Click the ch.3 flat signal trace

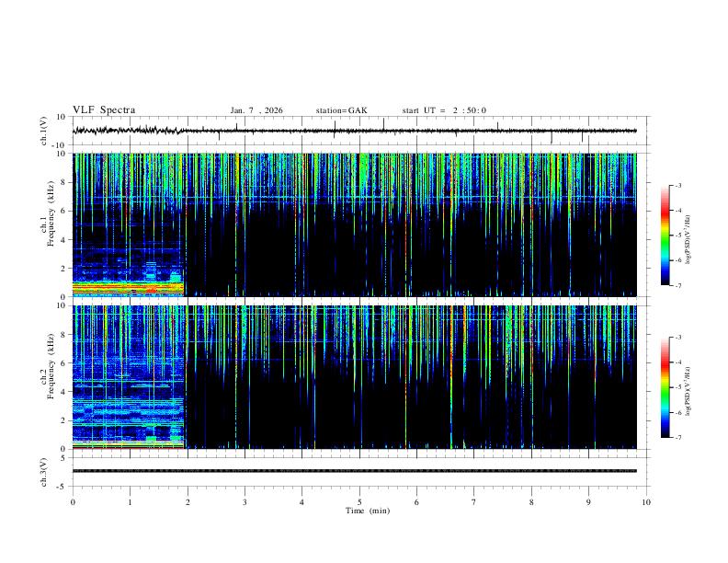(355, 471)
